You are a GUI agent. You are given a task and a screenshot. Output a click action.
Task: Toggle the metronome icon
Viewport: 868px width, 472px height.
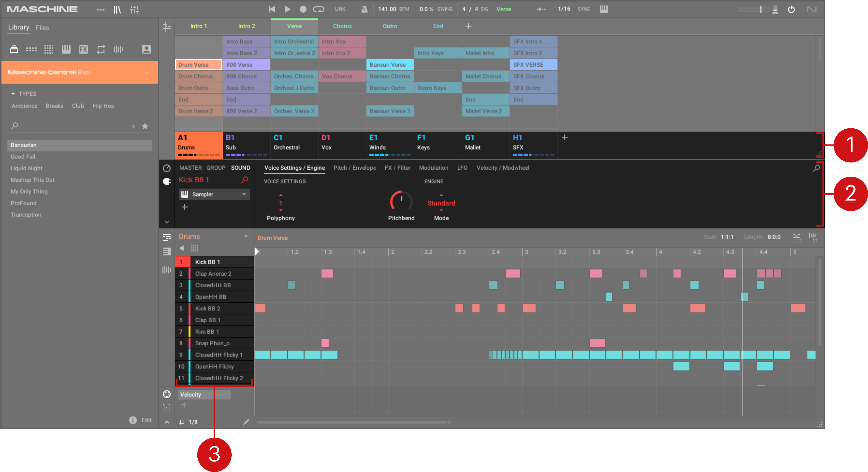tap(364, 9)
